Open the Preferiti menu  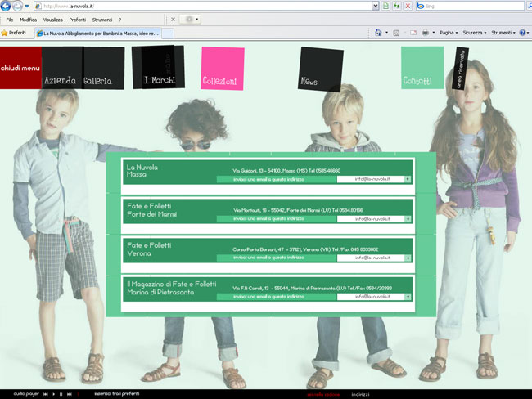tap(78, 20)
